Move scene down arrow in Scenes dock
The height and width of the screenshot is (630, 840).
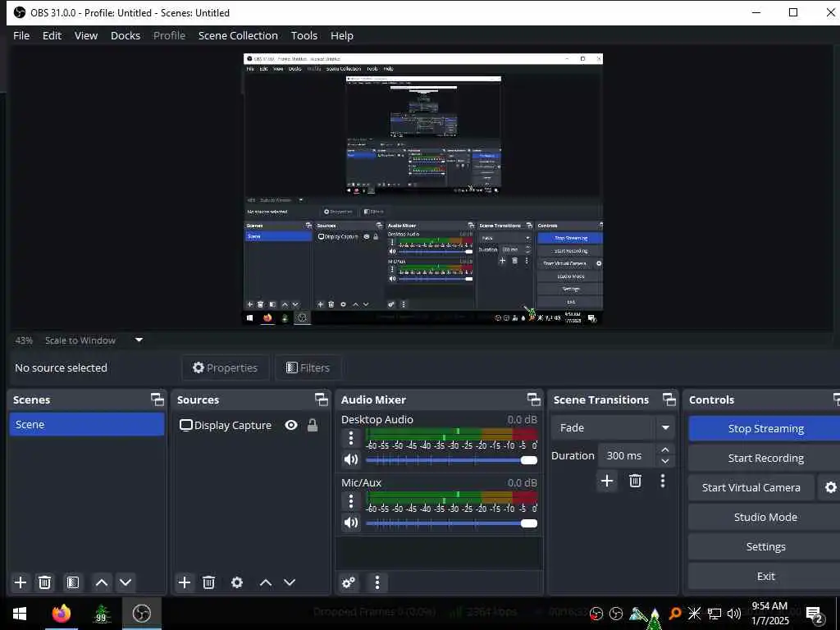pos(126,582)
